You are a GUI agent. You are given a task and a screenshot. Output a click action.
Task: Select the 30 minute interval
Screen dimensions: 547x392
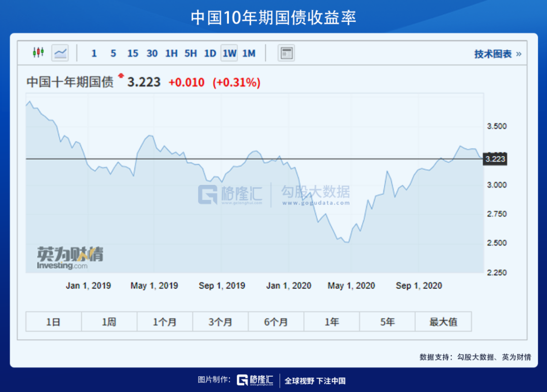pos(152,53)
